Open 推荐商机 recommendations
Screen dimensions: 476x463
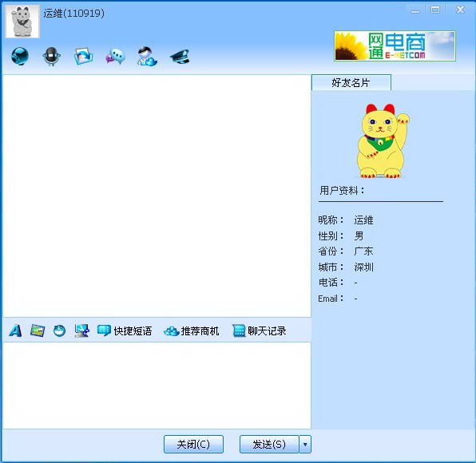[191, 330]
